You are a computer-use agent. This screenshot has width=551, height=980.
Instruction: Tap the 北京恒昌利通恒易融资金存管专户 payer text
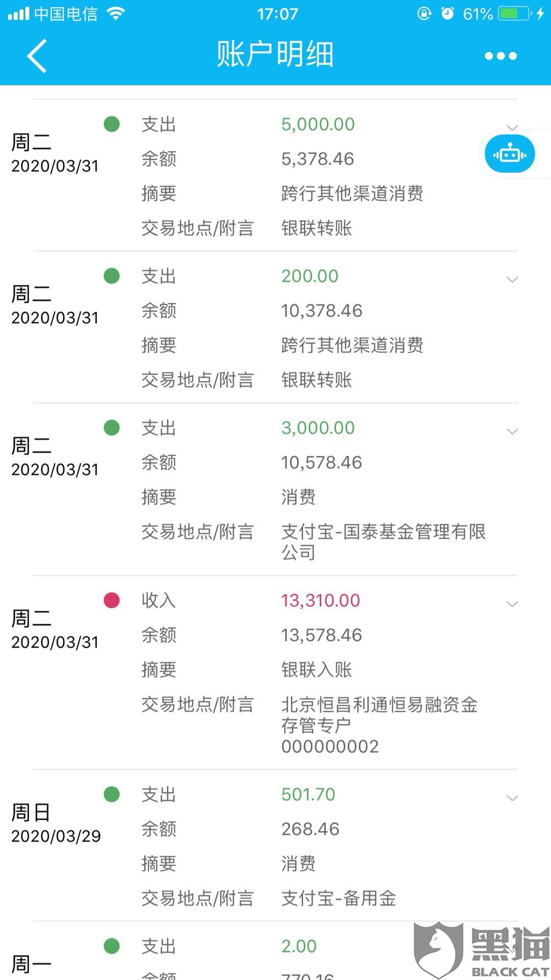379,715
